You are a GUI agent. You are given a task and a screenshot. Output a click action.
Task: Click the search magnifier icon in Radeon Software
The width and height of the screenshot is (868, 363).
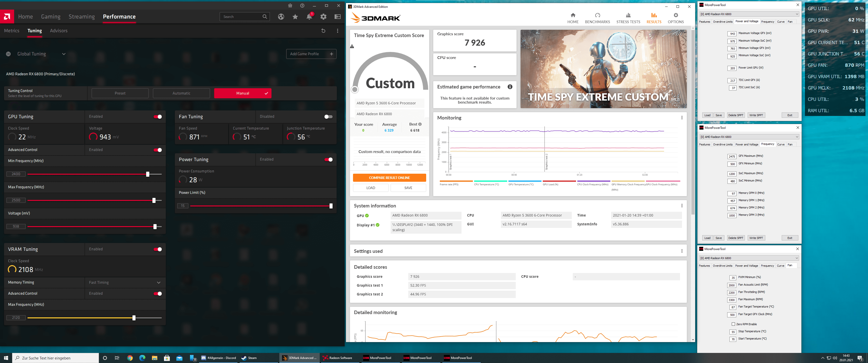click(265, 16)
